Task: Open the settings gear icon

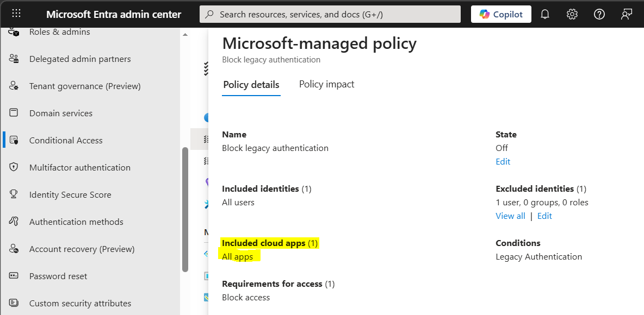Action: click(572, 14)
